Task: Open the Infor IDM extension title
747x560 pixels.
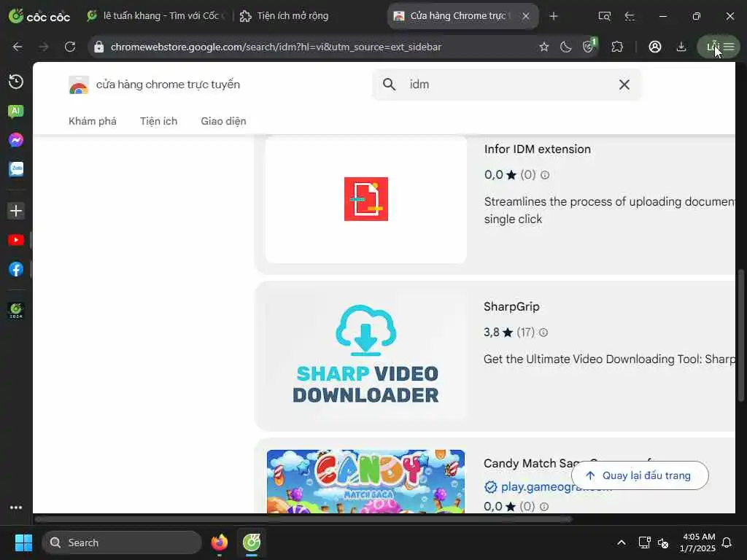Action: point(538,149)
